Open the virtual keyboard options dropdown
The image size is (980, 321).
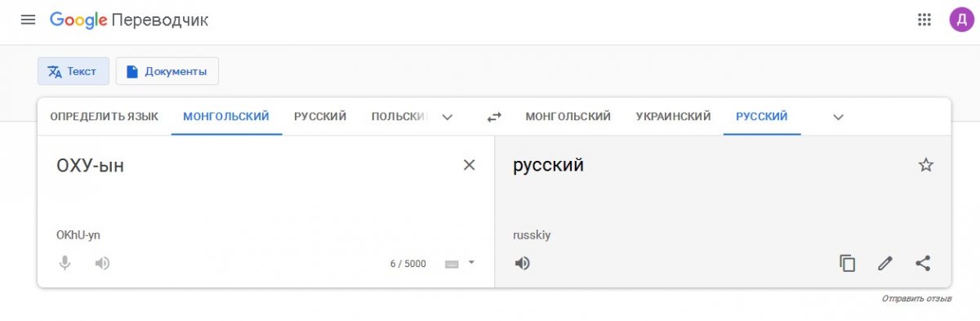(470, 262)
